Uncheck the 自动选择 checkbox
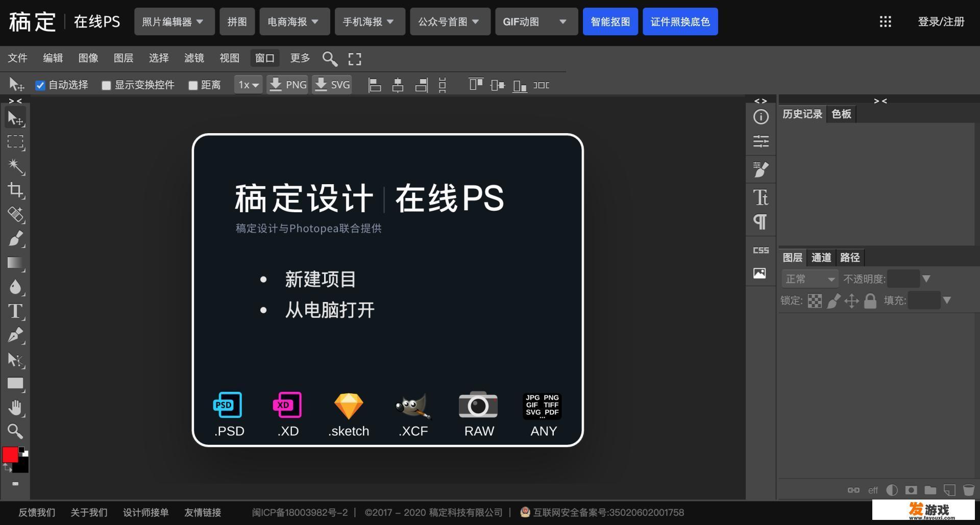The width and height of the screenshot is (980, 525). [x=40, y=85]
